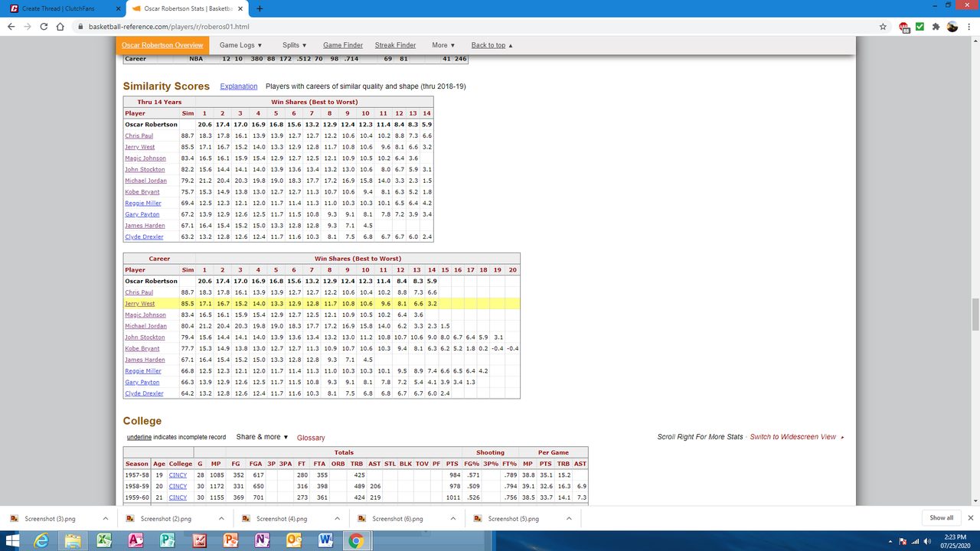Open highlighted Jerry West link in Career table

tap(139, 304)
